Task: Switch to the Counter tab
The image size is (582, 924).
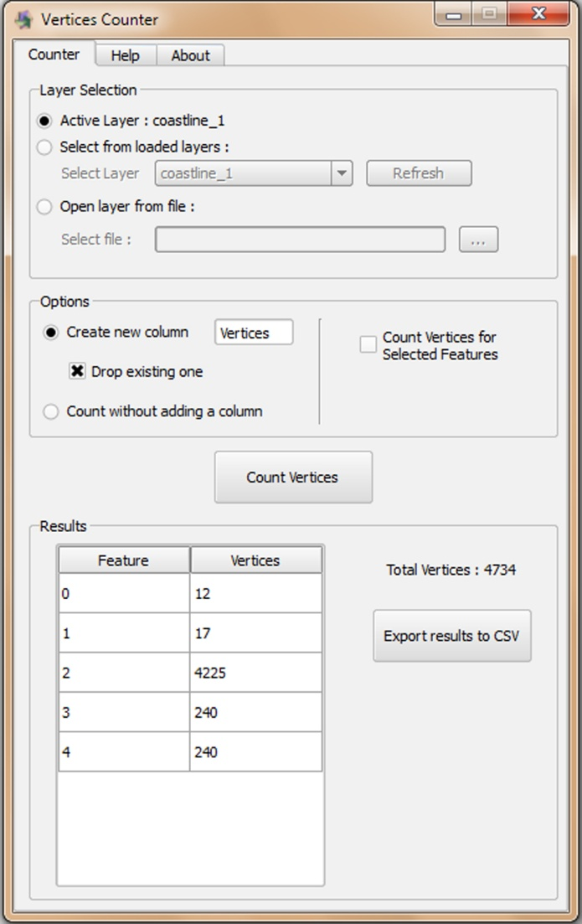Action: (54, 54)
